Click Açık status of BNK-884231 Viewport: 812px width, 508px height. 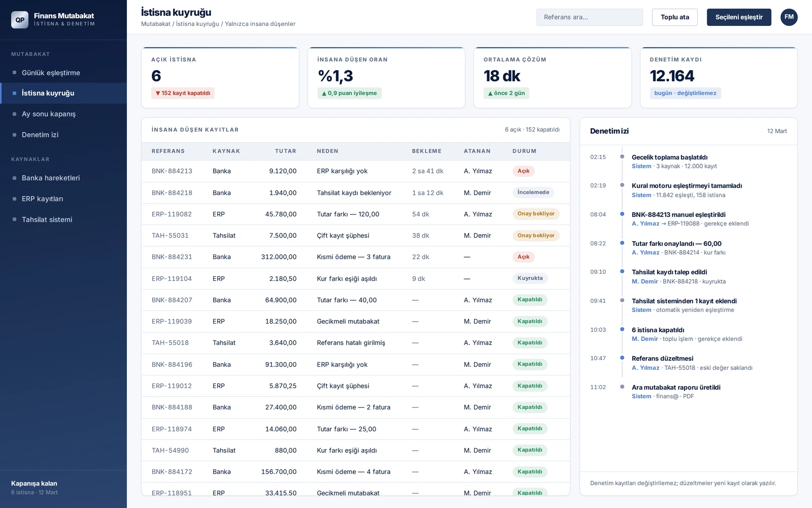tap(524, 257)
